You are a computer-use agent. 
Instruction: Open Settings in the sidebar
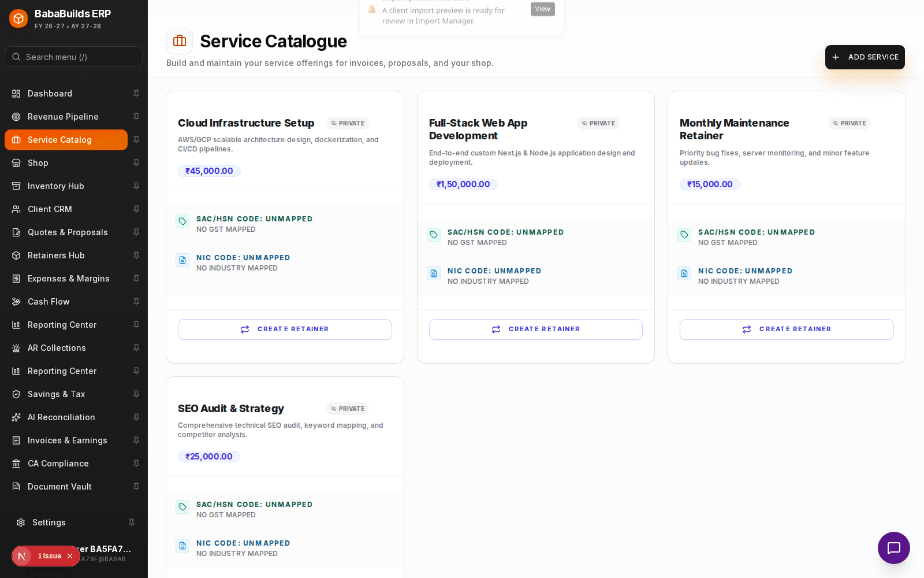66,523
